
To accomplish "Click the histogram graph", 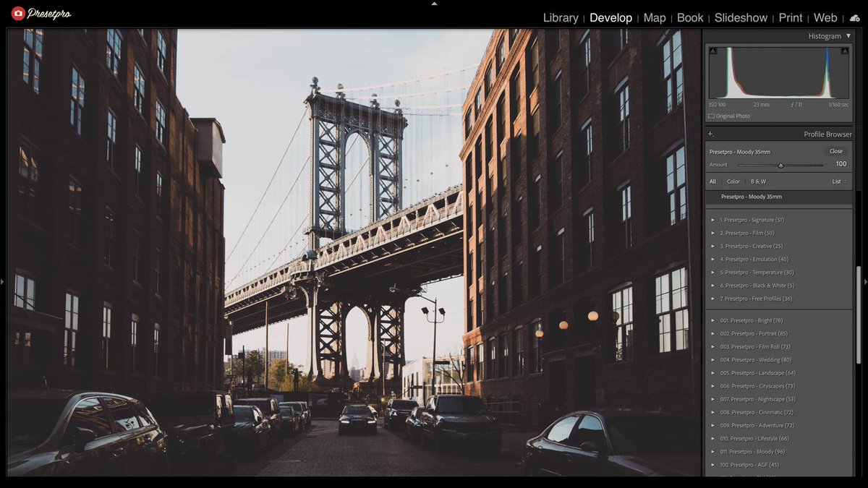I will tap(778, 72).
